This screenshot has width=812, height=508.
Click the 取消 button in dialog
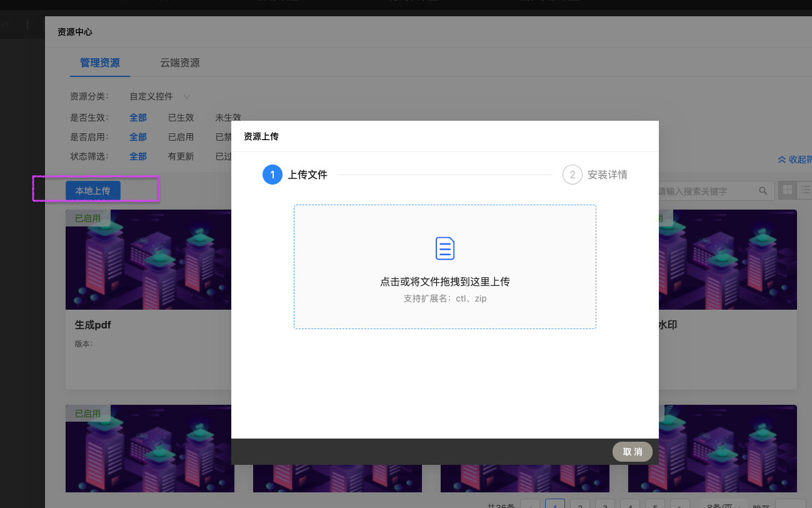pos(632,452)
